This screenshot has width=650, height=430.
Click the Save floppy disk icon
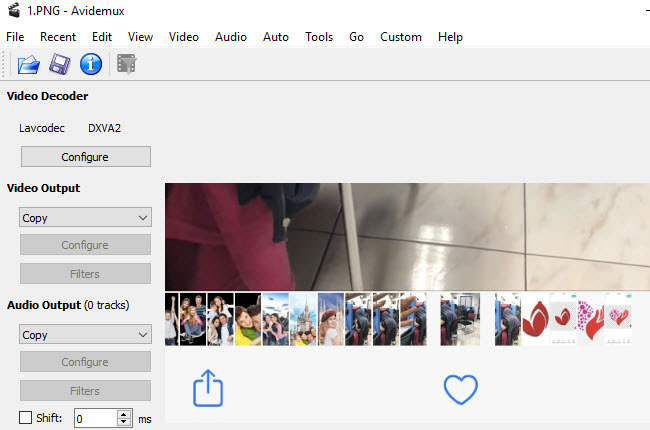click(x=60, y=65)
